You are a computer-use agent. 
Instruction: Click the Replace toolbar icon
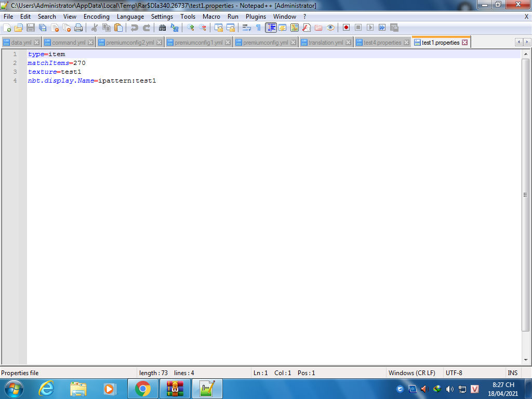tap(175, 28)
